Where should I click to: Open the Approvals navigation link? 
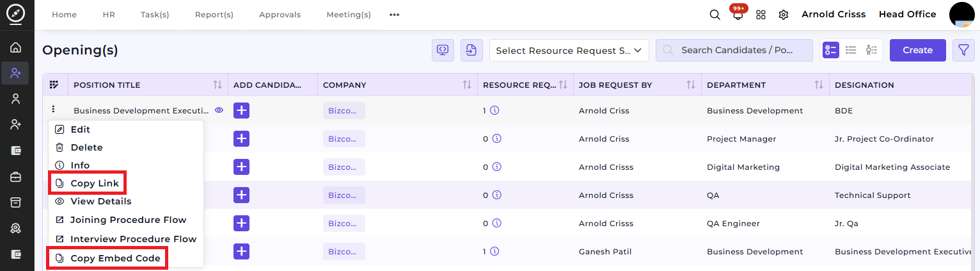pyautogui.click(x=280, y=15)
